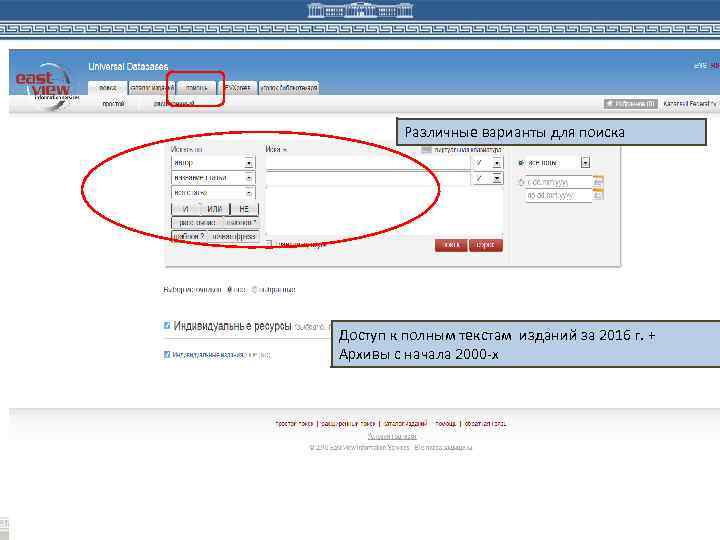Open the librarian catalog tab

pyautogui.click(x=289, y=88)
